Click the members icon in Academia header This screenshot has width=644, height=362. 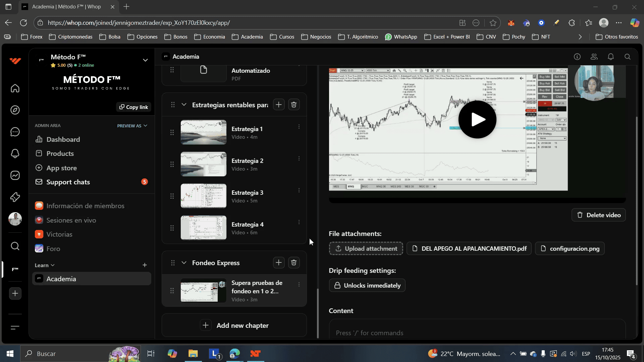coord(594,57)
